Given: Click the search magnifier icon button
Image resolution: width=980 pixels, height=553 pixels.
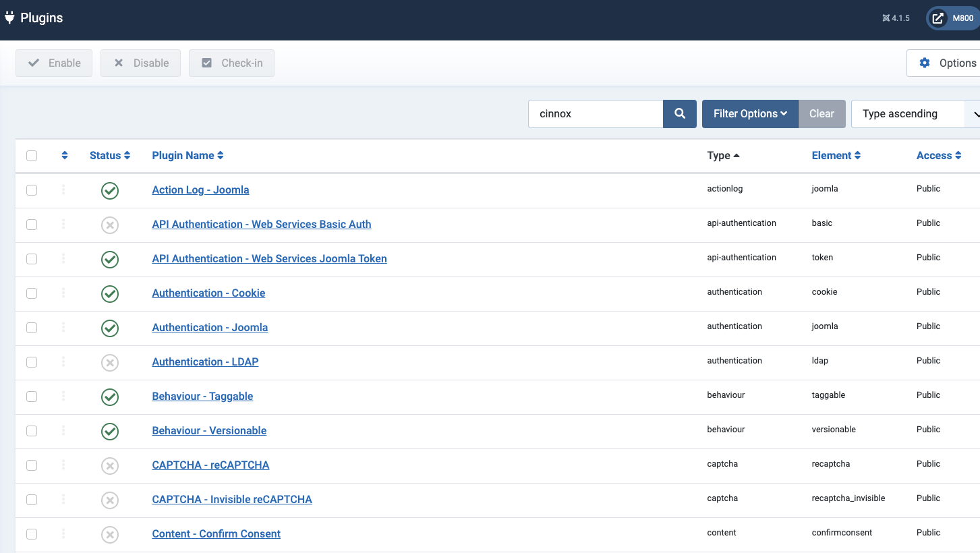Looking at the screenshot, I should (x=680, y=114).
